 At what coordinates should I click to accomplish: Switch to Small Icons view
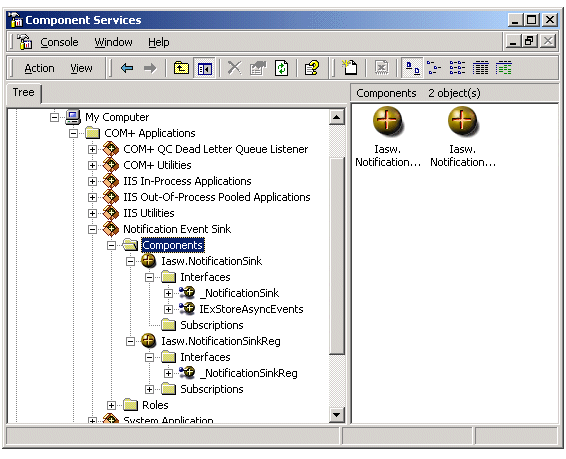pos(434,68)
